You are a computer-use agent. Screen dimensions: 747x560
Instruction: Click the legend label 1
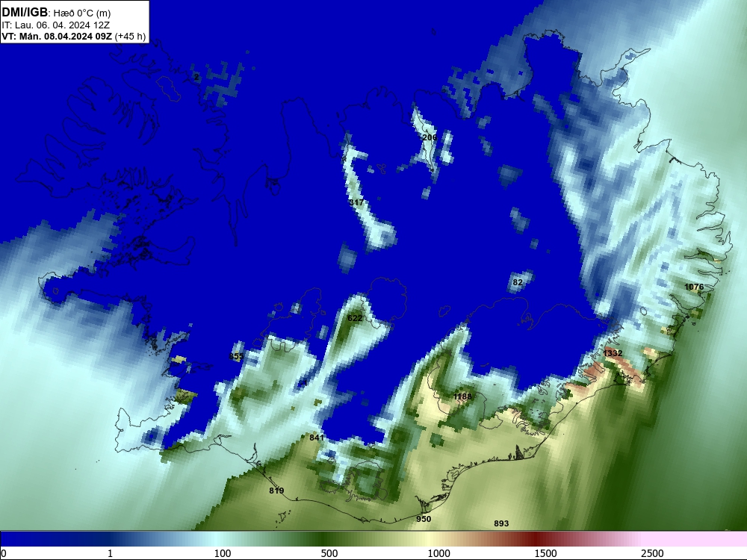click(110, 553)
